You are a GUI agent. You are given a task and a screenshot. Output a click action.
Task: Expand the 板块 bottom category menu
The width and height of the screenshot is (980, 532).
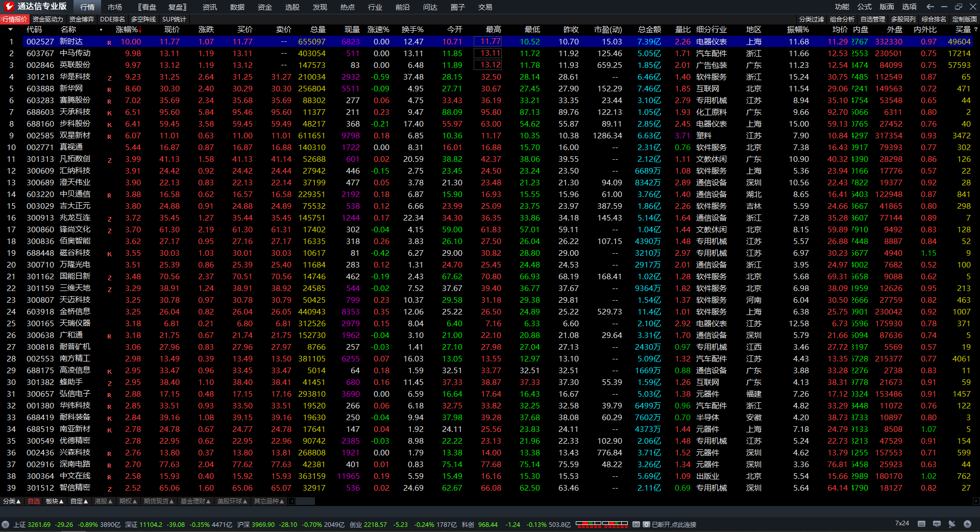(55, 501)
